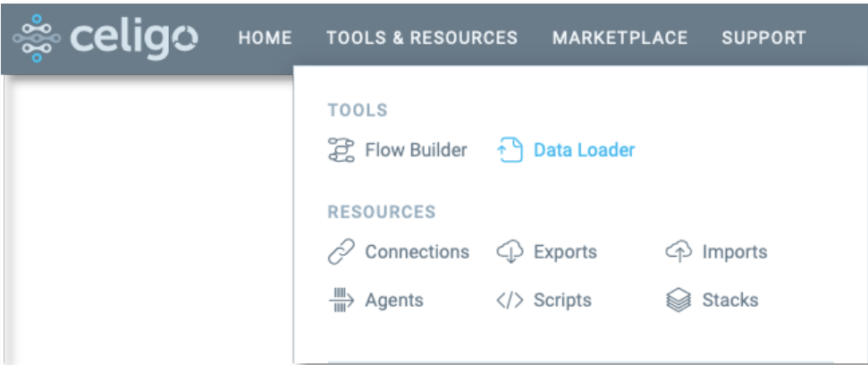Click the Scripts code brackets icon
868x365 pixels.
click(x=510, y=301)
